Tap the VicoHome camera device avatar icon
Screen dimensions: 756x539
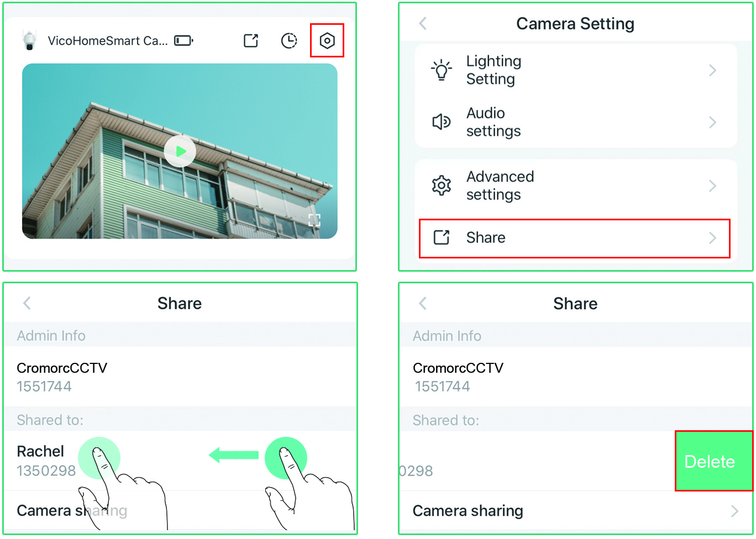[x=29, y=40]
